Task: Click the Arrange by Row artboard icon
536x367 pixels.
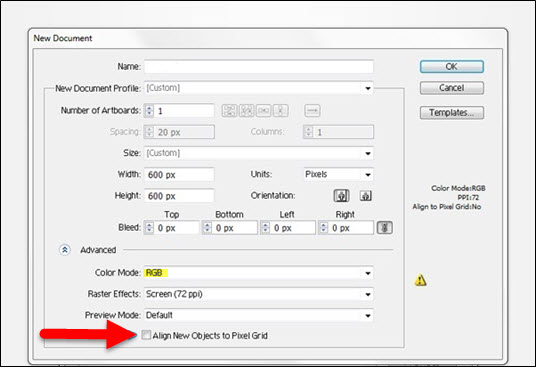Action: (264, 111)
